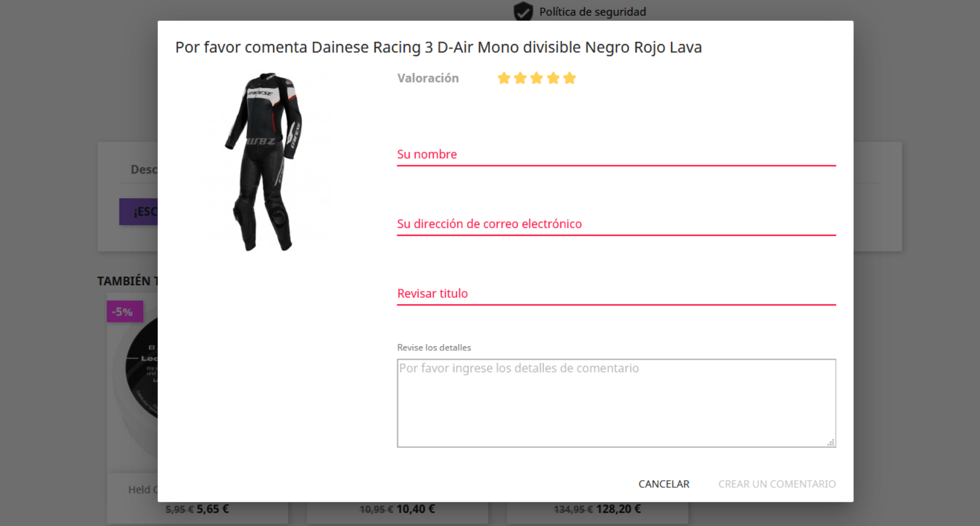980x526 pixels.
Task: Focus the Su dirección de correo electrónico field
Action: [616, 224]
